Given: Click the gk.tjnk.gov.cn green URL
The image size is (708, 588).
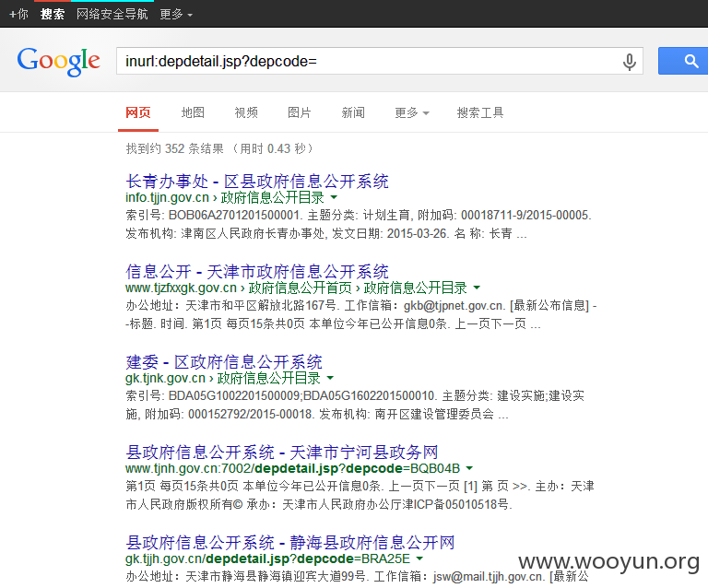Looking at the screenshot, I should click(x=165, y=378).
